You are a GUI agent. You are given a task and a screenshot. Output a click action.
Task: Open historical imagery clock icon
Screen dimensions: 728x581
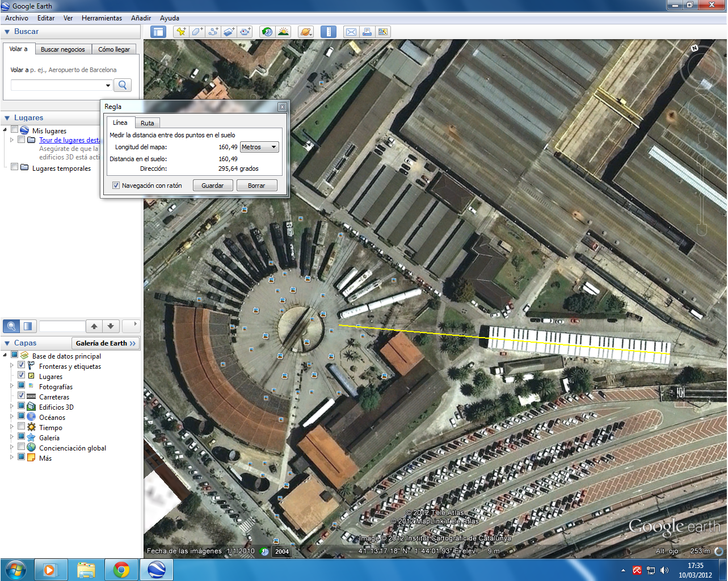(267, 32)
